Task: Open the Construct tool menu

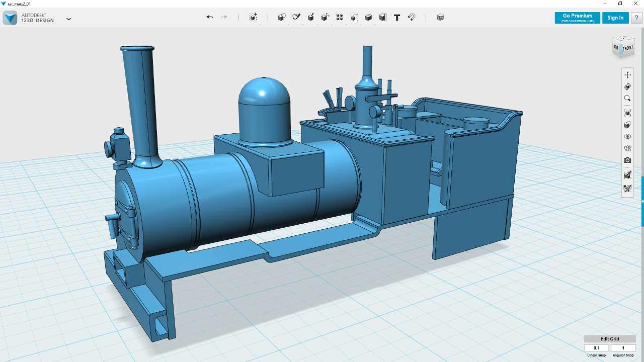Action: [x=311, y=17]
